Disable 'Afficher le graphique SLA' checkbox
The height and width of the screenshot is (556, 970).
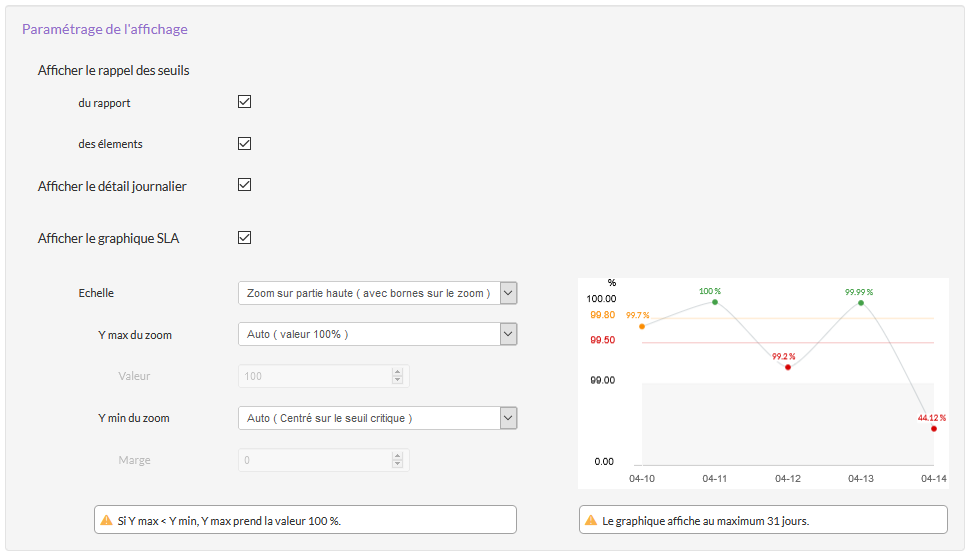coord(244,238)
